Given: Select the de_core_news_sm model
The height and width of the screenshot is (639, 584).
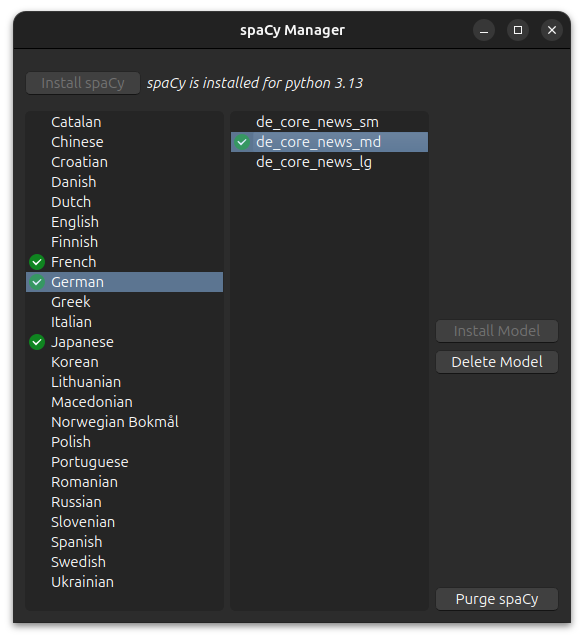Looking at the screenshot, I should tap(329, 122).
